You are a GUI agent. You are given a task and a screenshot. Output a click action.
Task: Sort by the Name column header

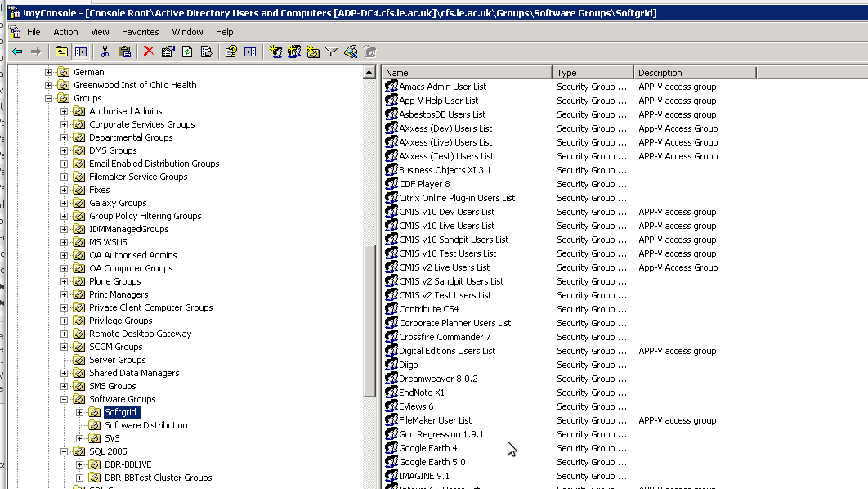pos(467,73)
